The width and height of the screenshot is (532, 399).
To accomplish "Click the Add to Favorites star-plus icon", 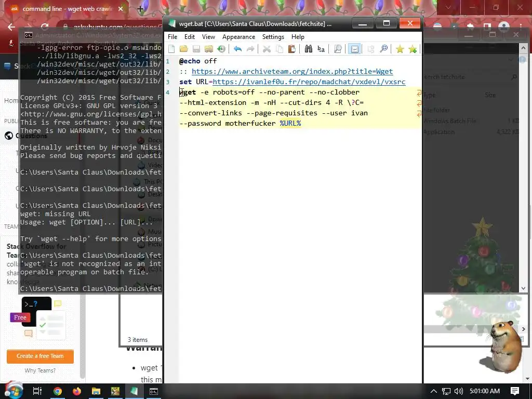I will click(x=413, y=49).
